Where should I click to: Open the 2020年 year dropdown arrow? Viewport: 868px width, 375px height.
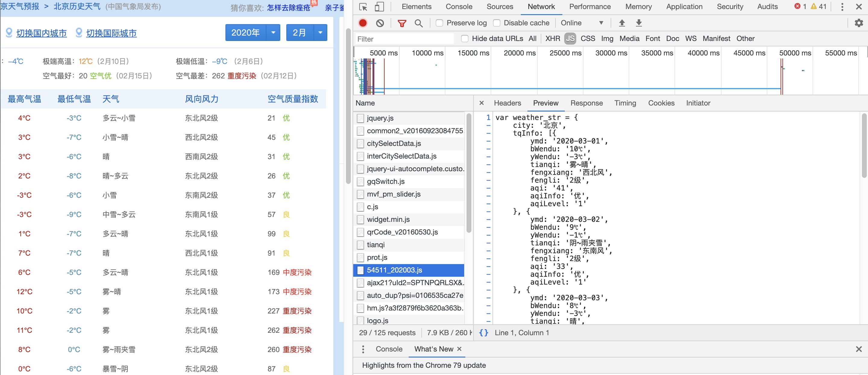coord(273,32)
